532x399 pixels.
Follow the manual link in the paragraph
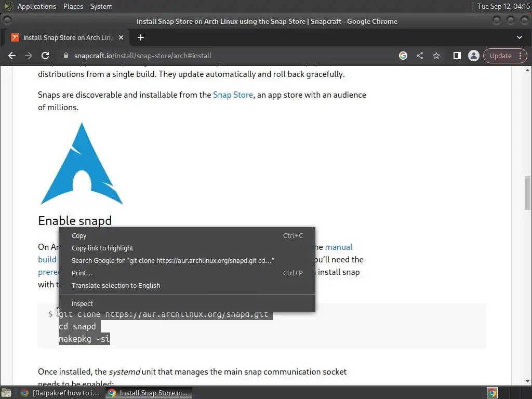click(x=339, y=247)
